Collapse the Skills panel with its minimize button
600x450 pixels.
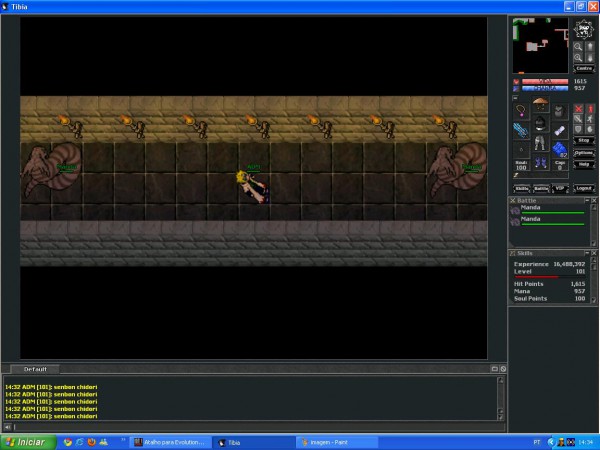point(585,254)
